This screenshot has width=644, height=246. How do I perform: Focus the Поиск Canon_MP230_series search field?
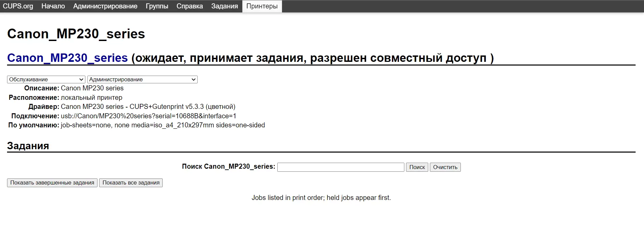[x=340, y=167]
